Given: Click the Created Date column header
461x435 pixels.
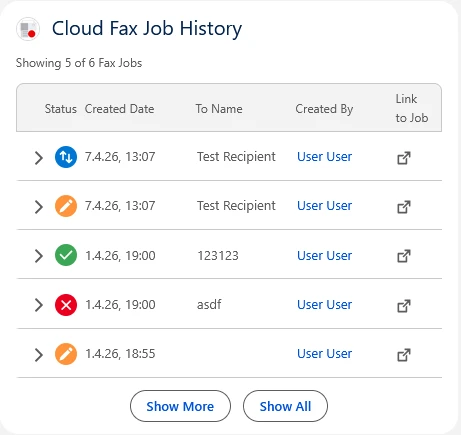Looking at the screenshot, I should pyautogui.click(x=119, y=109).
